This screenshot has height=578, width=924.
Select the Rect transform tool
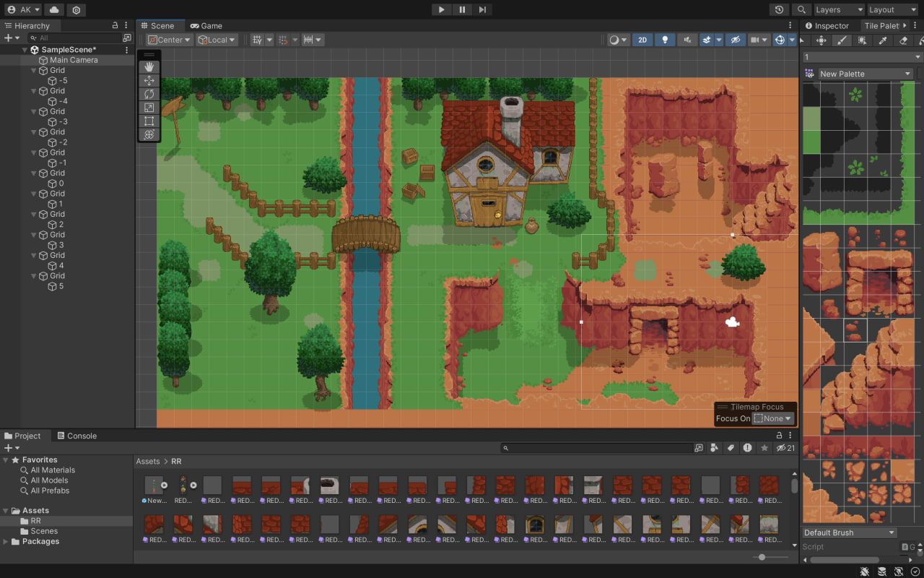149,121
